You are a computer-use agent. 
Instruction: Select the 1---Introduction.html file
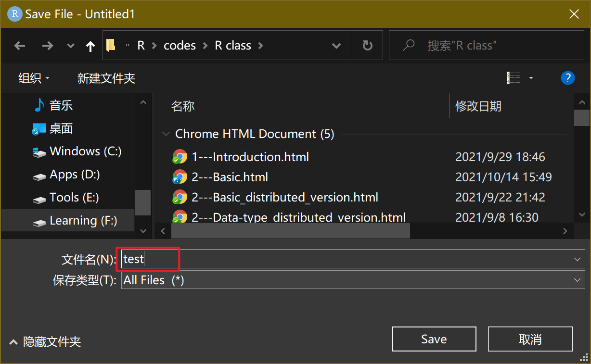250,157
